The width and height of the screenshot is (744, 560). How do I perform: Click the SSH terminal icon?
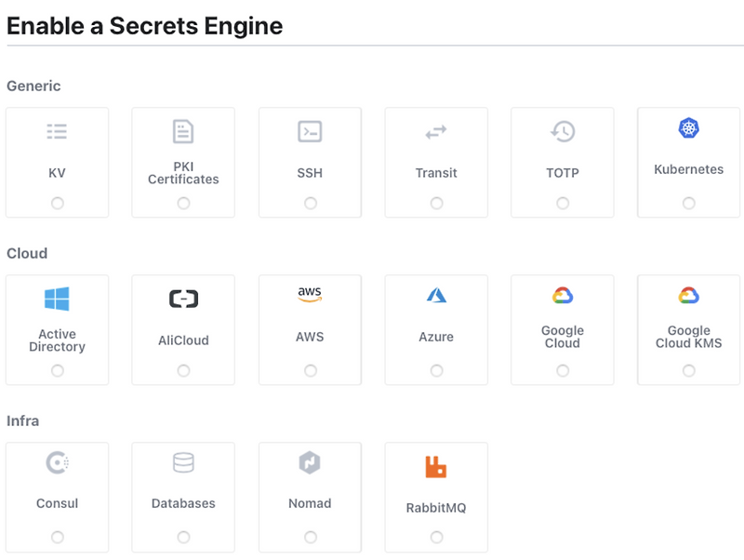[x=310, y=131]
